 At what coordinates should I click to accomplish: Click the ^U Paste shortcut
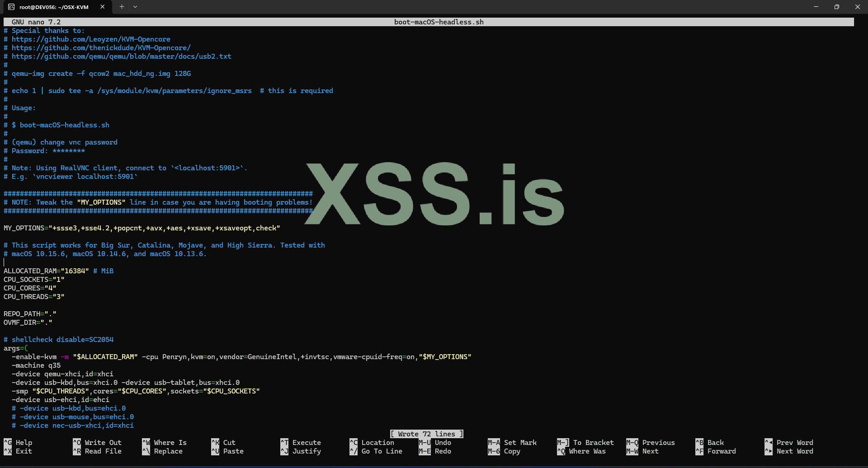pyautogui.click(x=227, y=451)
